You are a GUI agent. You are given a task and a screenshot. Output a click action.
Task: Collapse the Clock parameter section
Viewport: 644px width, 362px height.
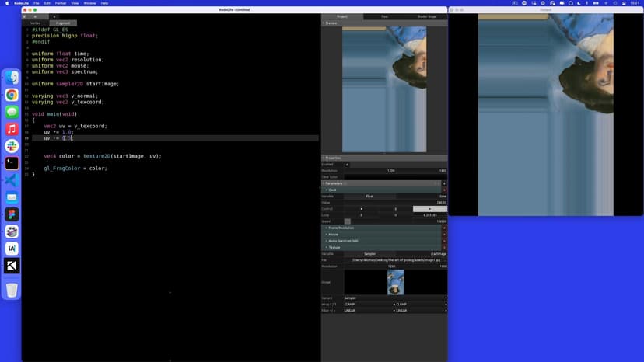coord(327,190)
